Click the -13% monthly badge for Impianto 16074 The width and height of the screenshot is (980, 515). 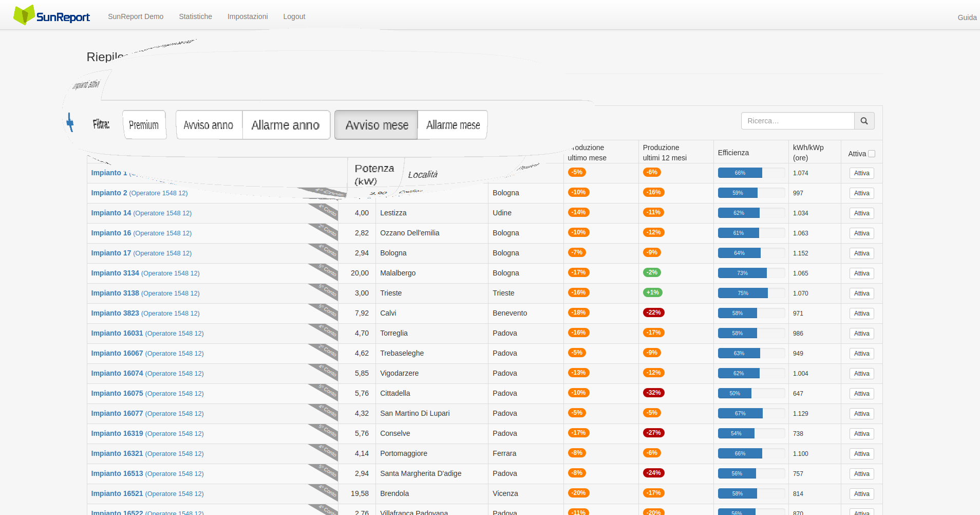pyautogui.click(x=579, y=373)
